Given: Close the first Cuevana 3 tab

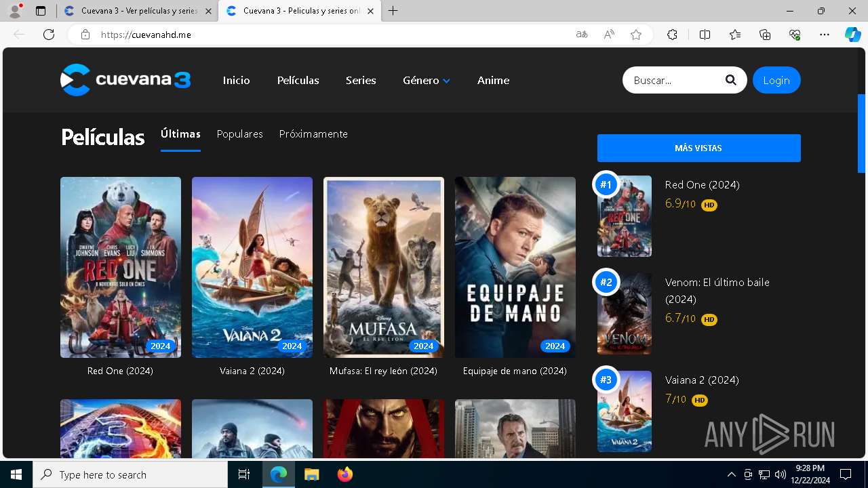Looking at the screenshot, I should (208, 11).
